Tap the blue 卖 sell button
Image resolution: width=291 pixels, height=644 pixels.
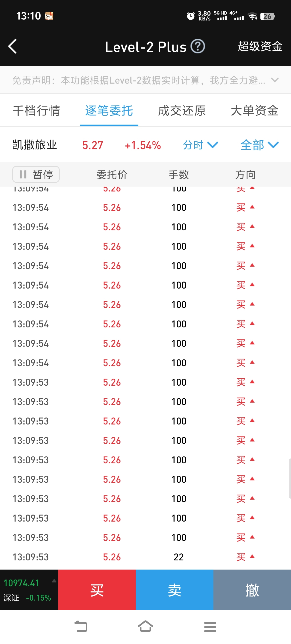pos(175,590)
